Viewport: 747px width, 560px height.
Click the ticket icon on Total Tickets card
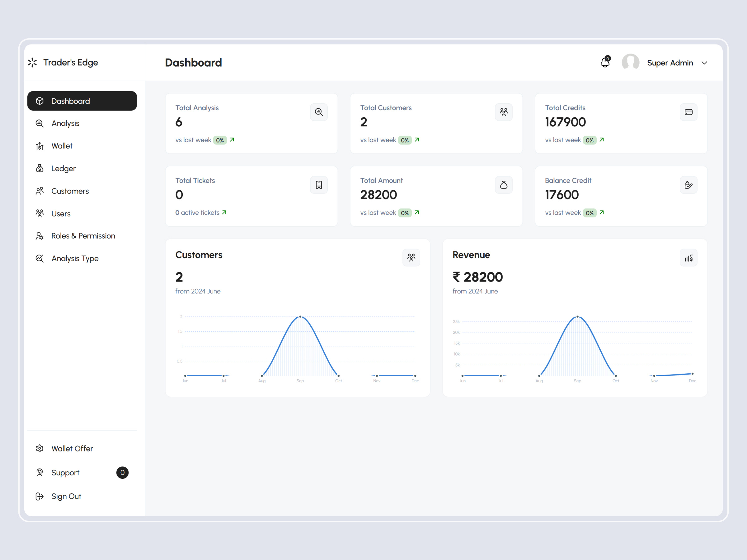[318, 184]
